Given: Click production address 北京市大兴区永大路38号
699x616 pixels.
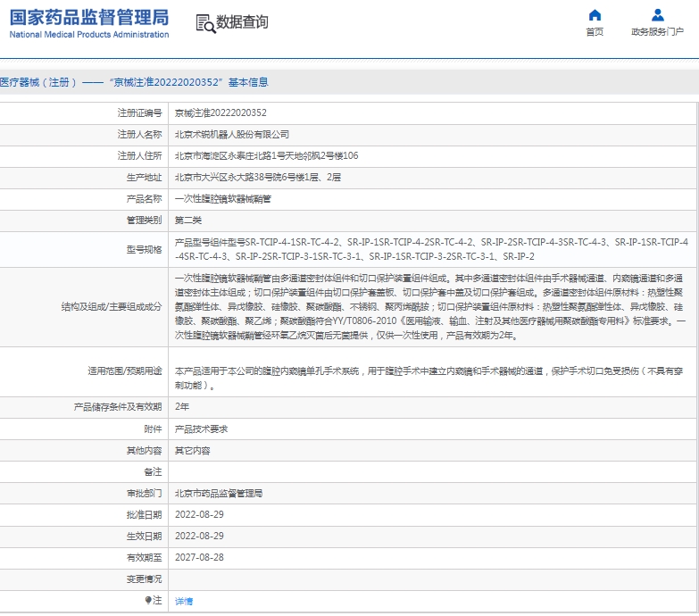Looking at the screenshot, I should [258, 177].
